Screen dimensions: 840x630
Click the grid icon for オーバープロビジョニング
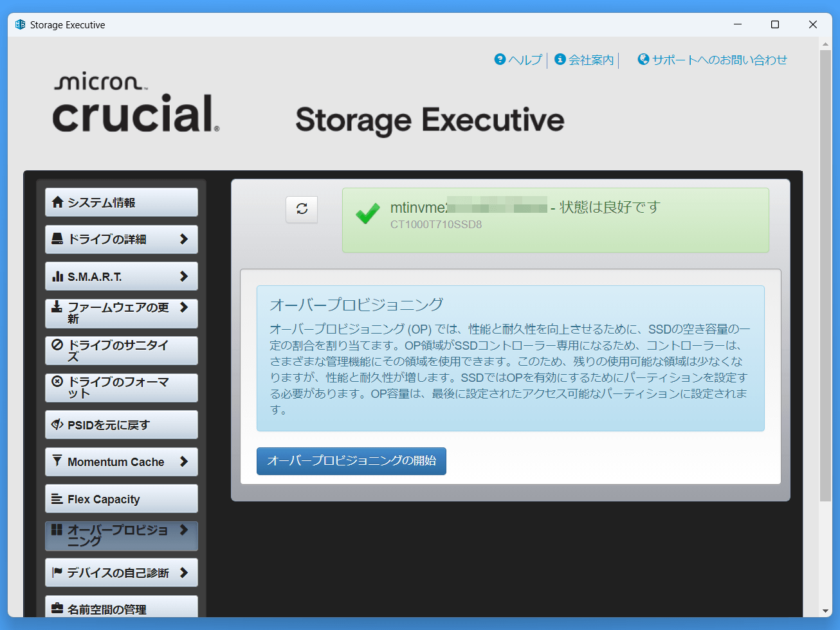click(57, 529)
